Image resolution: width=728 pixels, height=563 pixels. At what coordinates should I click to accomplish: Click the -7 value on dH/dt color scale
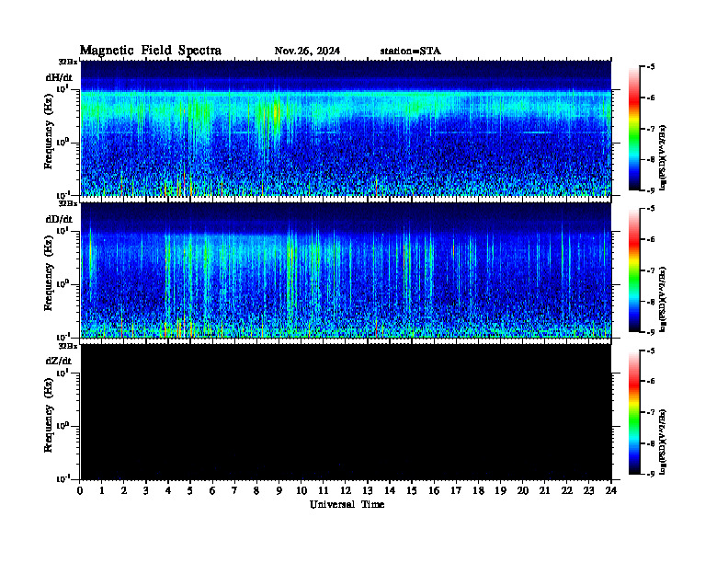pyautogui.click(x=651, y=129)
